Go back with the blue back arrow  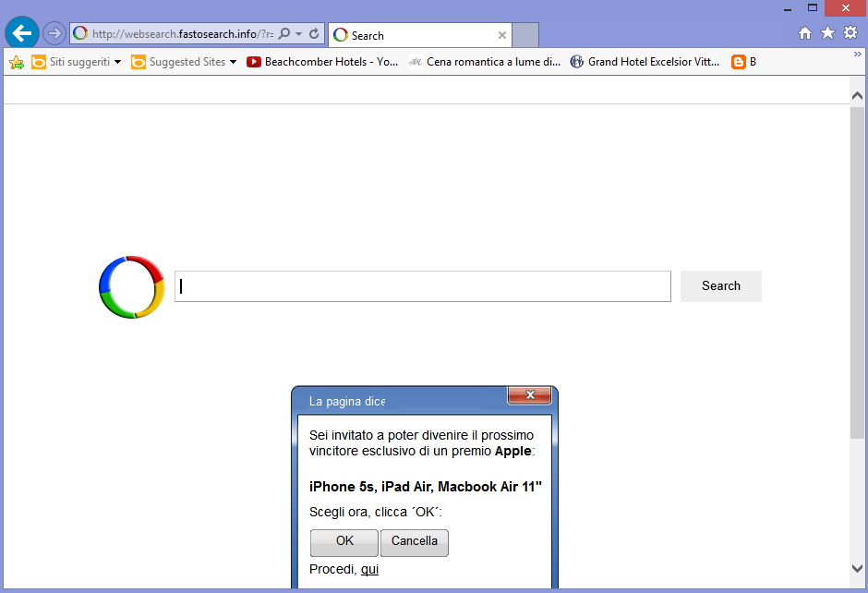tap(22, 33)
